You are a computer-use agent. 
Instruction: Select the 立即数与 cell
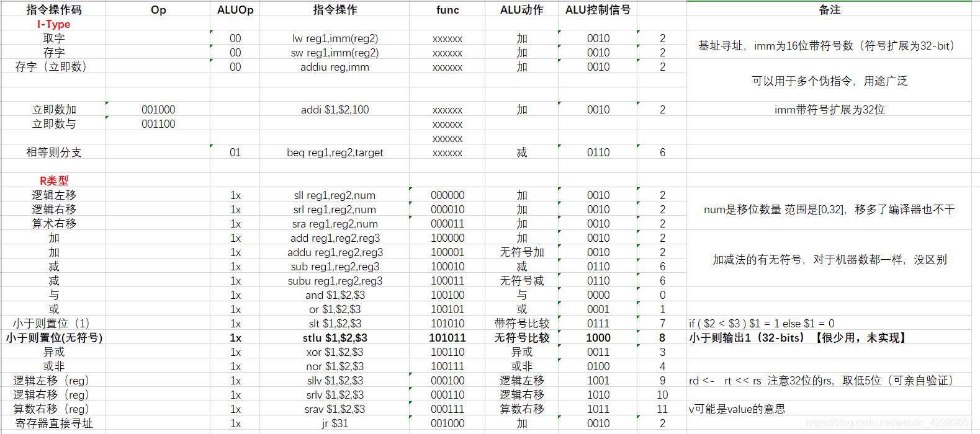(54, 124)
